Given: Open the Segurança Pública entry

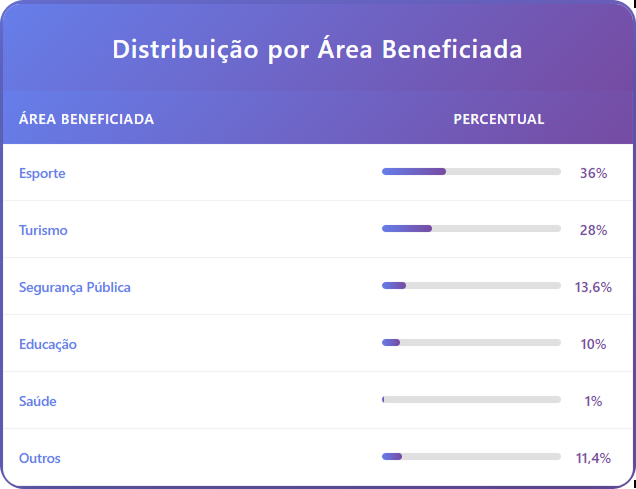Looking at the screenshot, I should pyautogui.click(x=75, y=287).
